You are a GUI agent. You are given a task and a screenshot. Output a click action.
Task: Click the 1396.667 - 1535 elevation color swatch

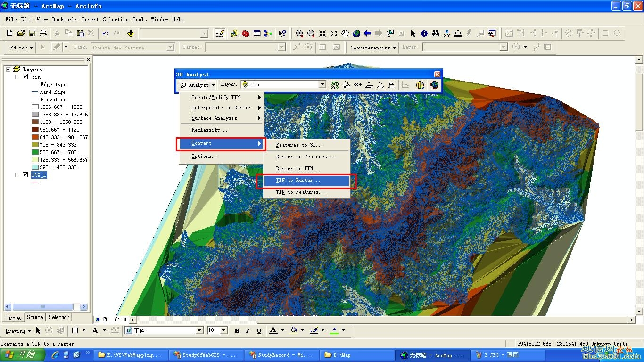pyautogui.click(x=35, y=107)
